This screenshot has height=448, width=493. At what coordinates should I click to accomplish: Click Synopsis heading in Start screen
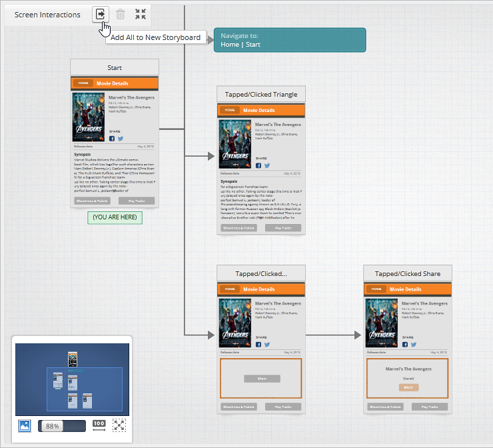coord(83,155)
